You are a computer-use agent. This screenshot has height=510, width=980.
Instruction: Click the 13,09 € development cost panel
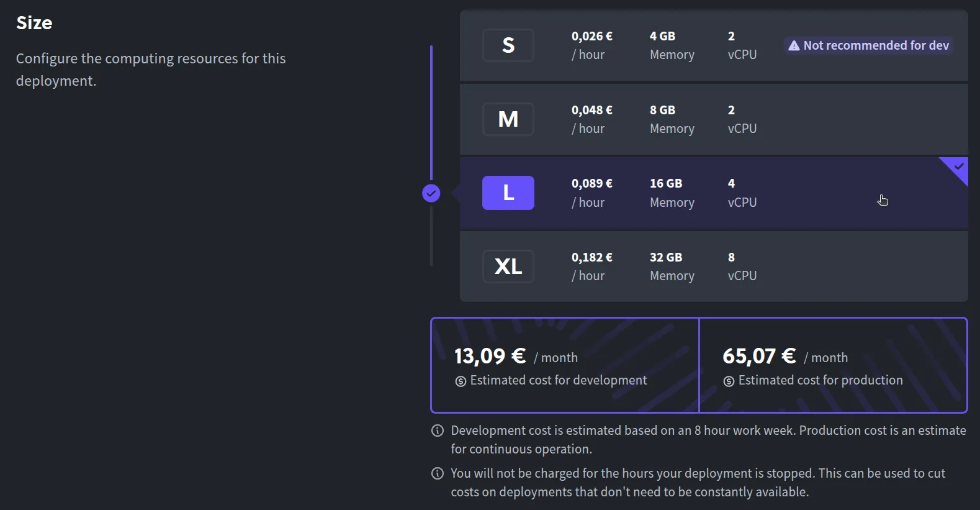(x=565, y=365)
